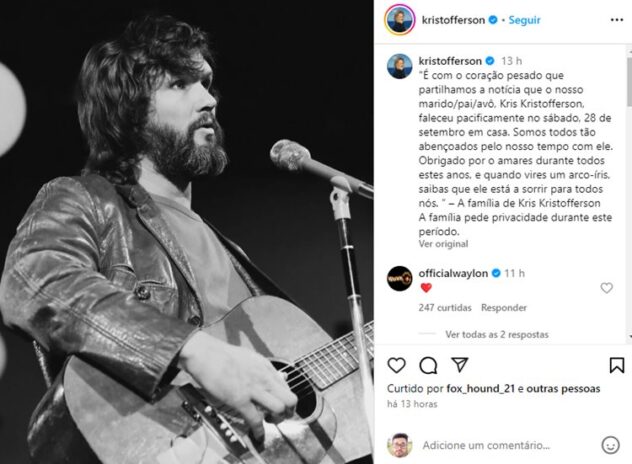Open the black-and-white guitarist photo
Screen dimensions: 632x464
[x=187, y=232]
